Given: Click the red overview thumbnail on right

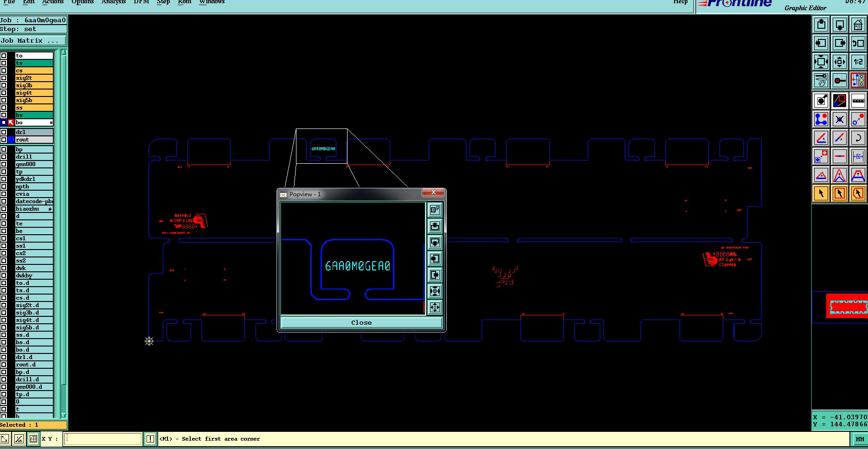Looking at the screenshot, I should 847,306.
